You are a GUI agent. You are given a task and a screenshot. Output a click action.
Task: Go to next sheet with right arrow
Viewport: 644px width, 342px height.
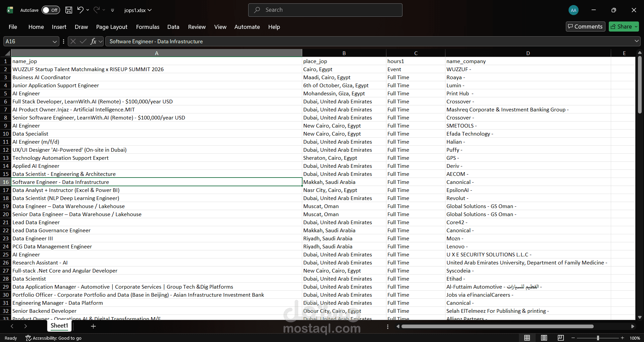click(x=25, y=326)
